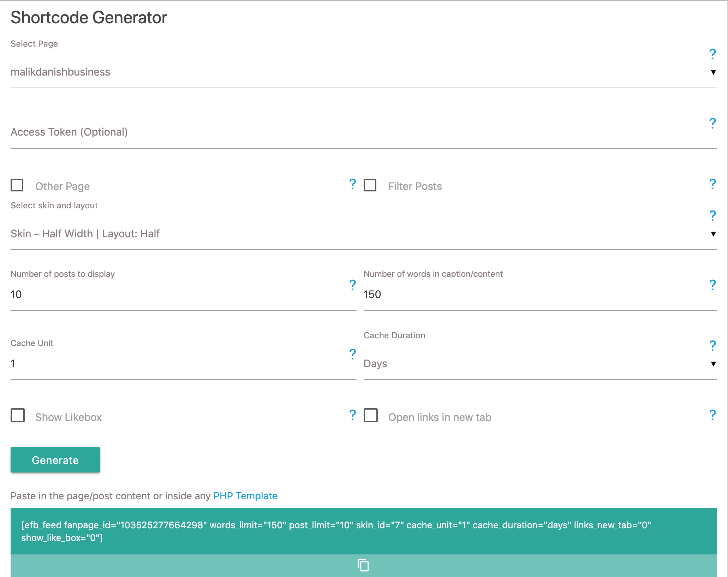This screenshot has width=728, height=577.
Task: Click help icon for Select Page
Action: (712, 54)
